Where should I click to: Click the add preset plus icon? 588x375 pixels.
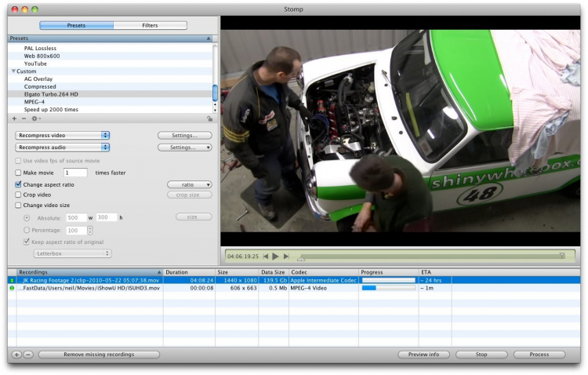(x=13, y=118)
